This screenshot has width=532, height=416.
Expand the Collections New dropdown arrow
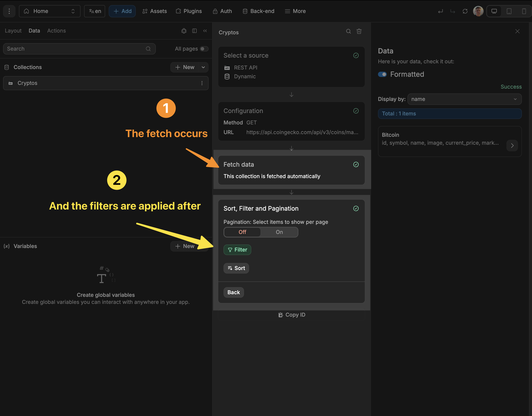tap(203, 67)
